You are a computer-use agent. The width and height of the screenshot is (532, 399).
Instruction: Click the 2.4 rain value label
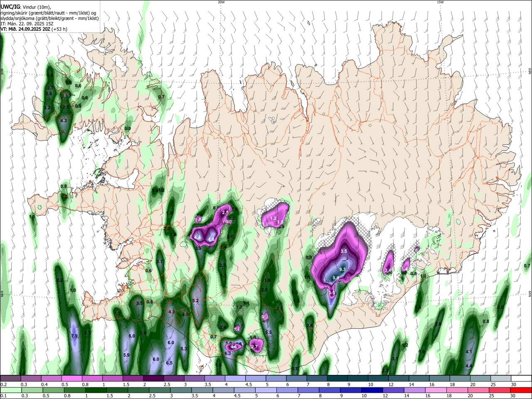tap(223, 328)
